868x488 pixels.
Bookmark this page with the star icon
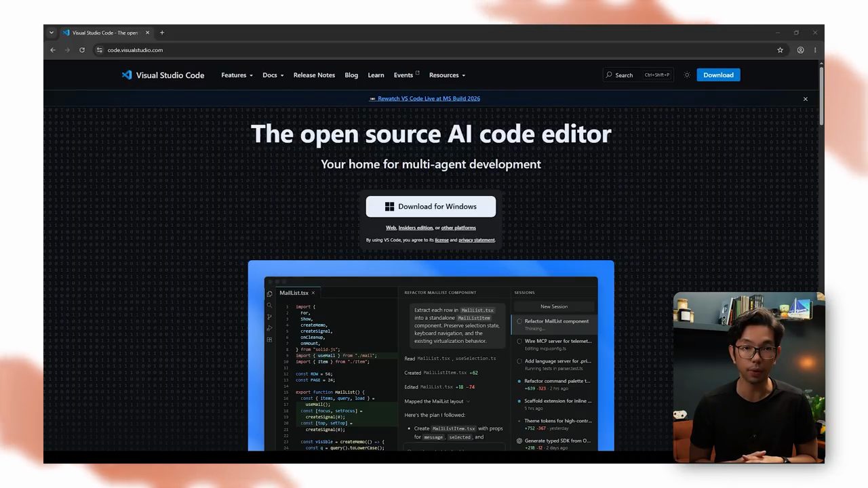click(x=780, y=50)
